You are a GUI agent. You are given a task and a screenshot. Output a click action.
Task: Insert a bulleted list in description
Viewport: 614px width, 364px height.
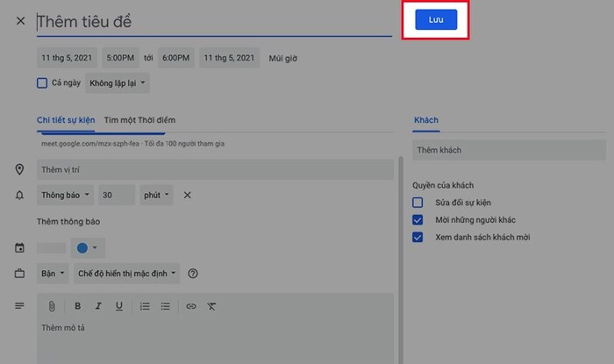point(165,306)
